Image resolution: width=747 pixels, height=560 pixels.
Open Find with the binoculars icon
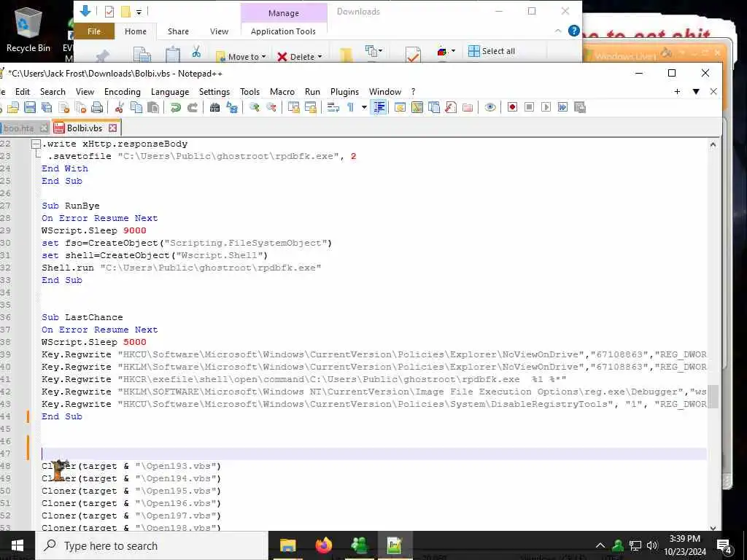tap(215, 107)
